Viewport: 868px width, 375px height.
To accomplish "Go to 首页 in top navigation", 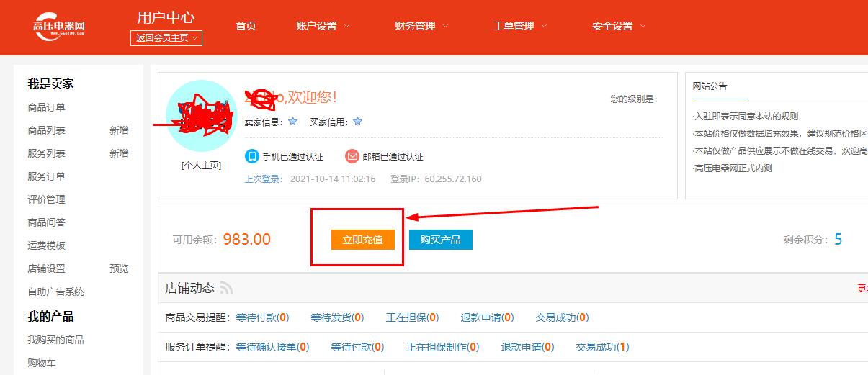I will coord(246,26).
